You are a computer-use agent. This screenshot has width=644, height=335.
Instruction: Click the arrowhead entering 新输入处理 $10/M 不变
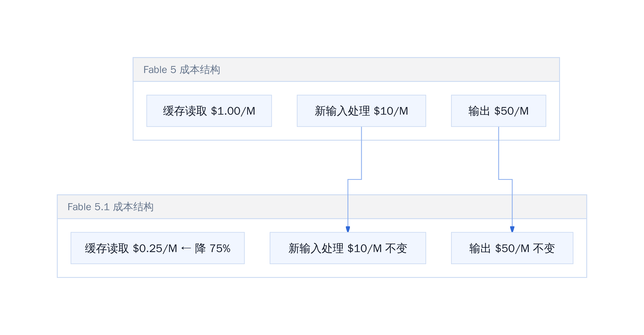click(348, 229)
